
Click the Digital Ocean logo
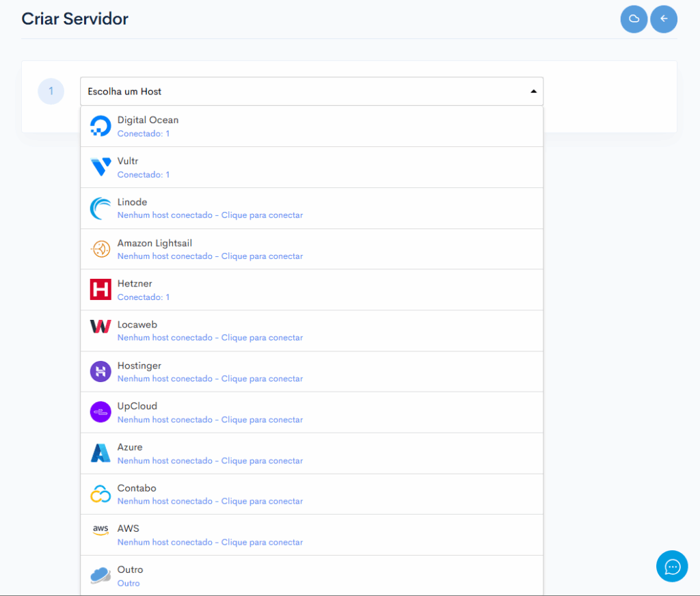tap(100, 126)
